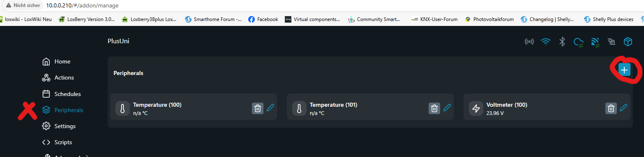The image size is (644, 157).
Task: Delete the Temperature (101) peripheral
Action: click(434, 108)
